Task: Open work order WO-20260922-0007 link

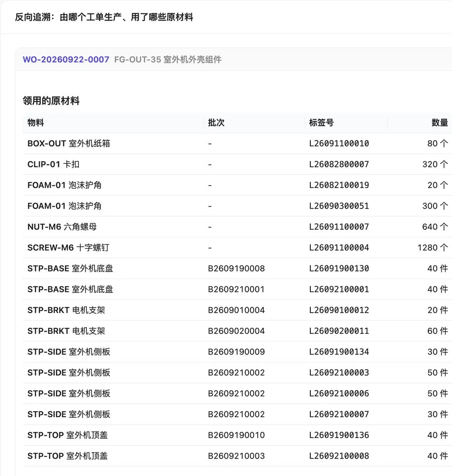Action: 66,59
